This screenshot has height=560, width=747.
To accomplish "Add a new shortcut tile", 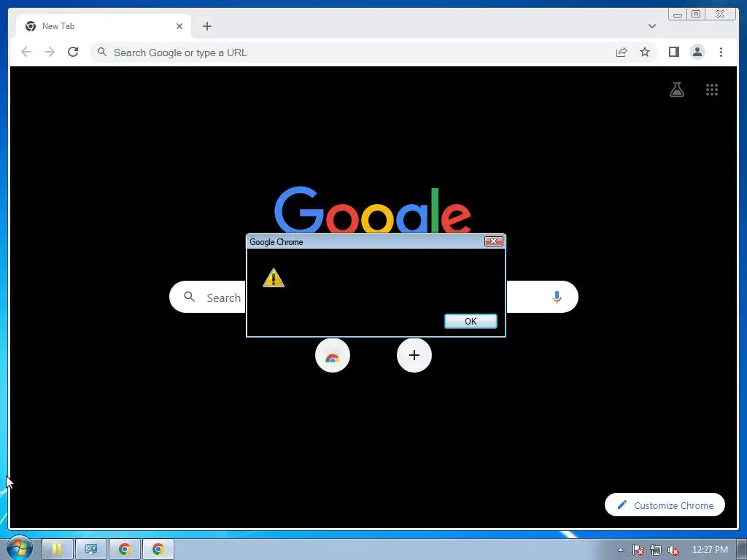I will (414, 355).
